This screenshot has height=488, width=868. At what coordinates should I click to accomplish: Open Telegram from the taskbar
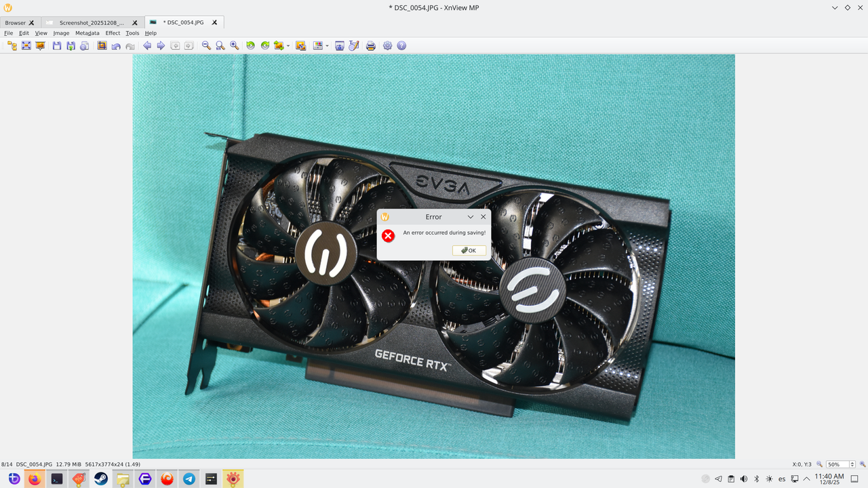pos(189,479)
